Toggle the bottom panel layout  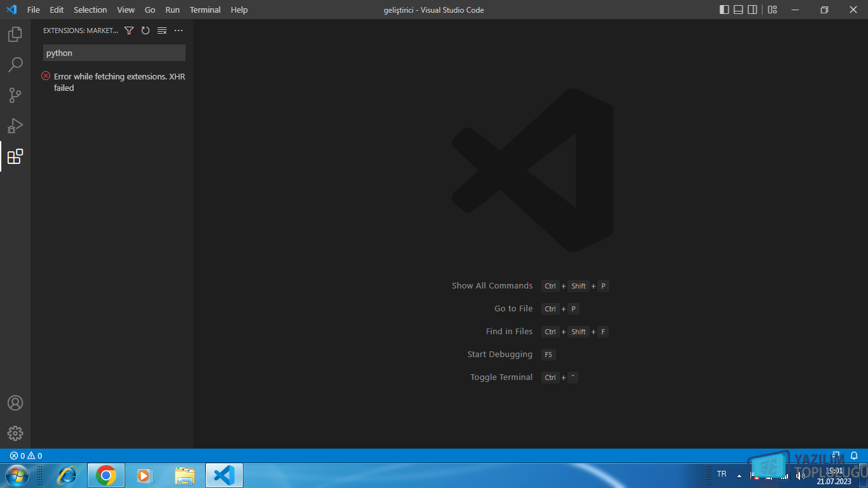(738, 10)
